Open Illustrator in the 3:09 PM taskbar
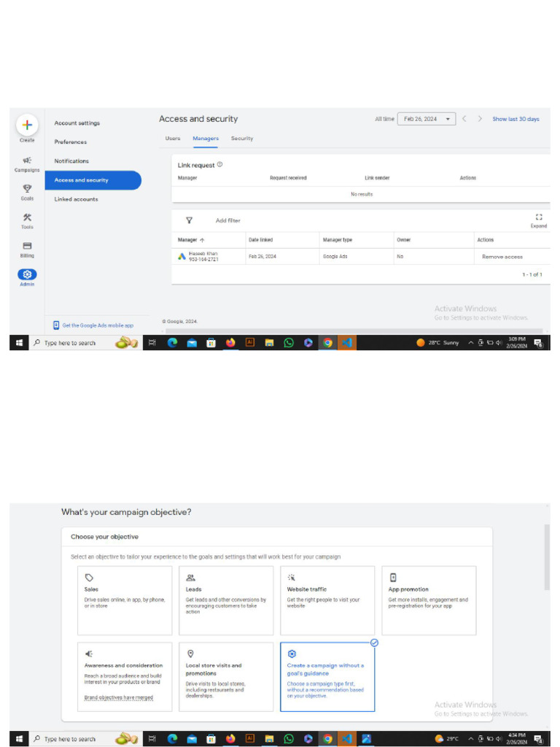 click(250, 342)
